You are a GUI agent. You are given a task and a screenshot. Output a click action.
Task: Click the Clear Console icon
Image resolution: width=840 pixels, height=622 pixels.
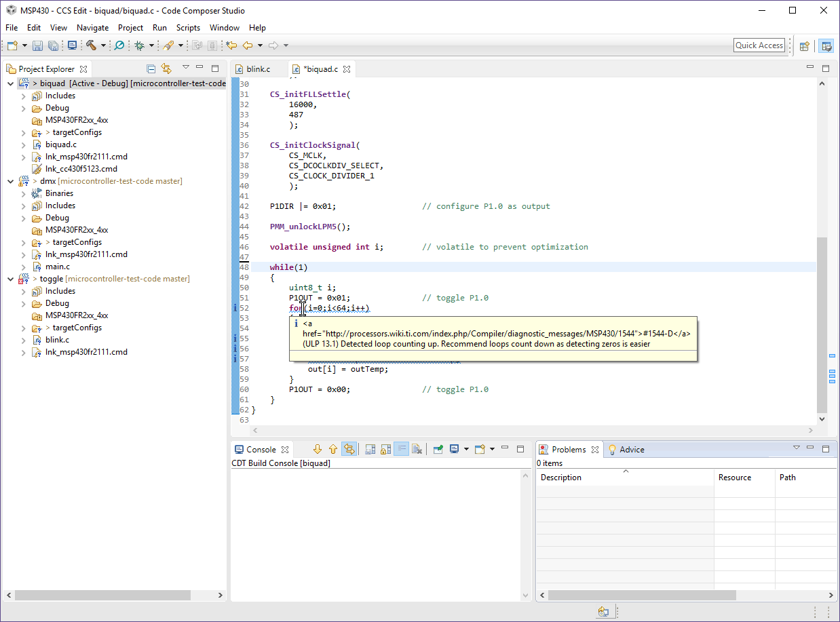[x=417, y=449]
